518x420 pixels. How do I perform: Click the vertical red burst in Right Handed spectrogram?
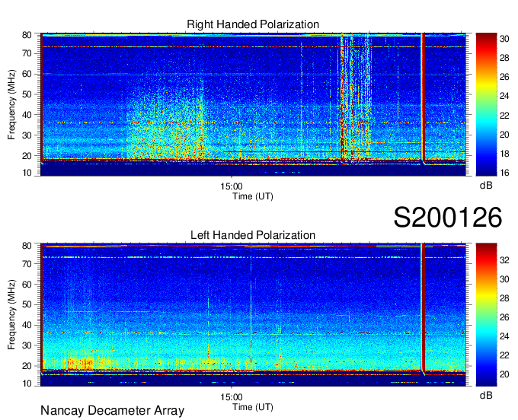[x=423, y=97]
